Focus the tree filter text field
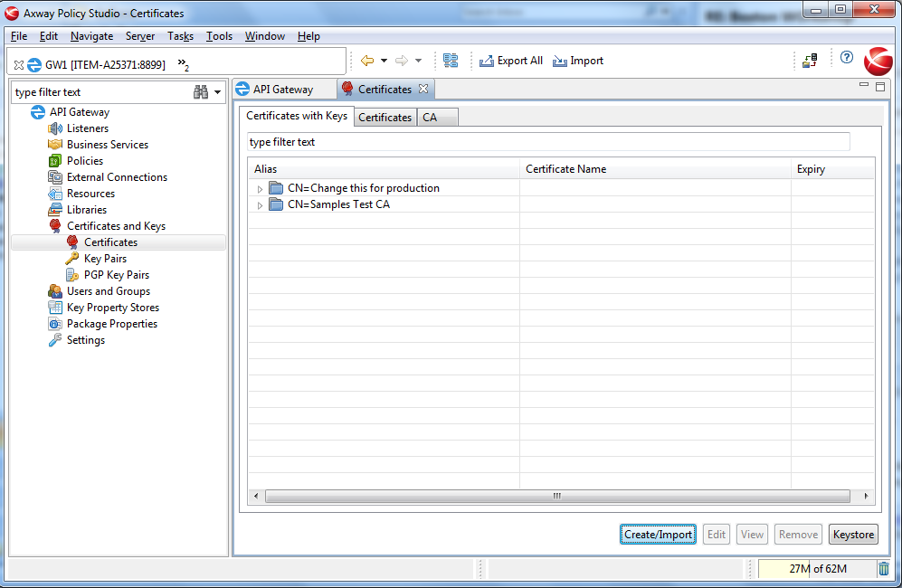Image resolution: width=902 pixels, height=588 pixels. tap(102, 92)
